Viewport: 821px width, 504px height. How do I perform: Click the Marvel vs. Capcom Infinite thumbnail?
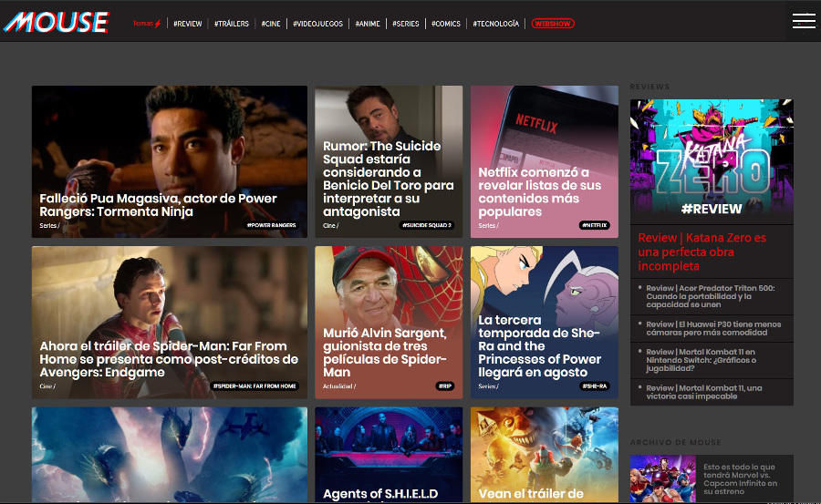663,478
